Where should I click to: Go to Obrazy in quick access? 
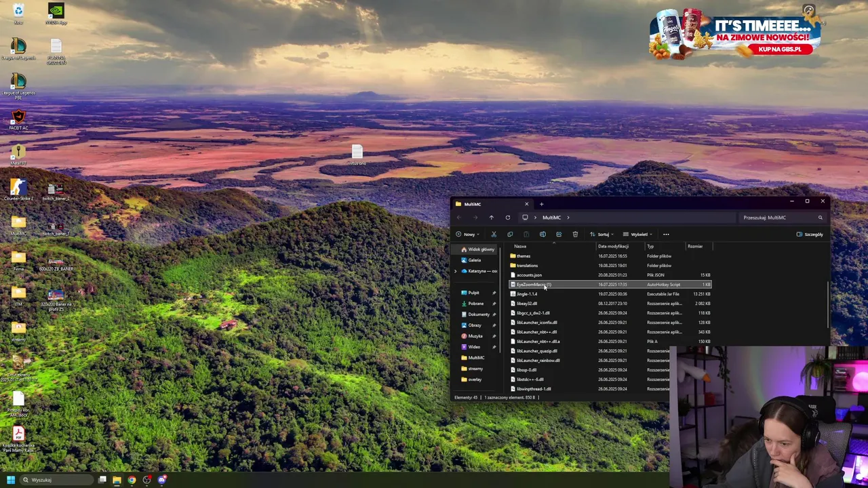click(x=474, y=325)
